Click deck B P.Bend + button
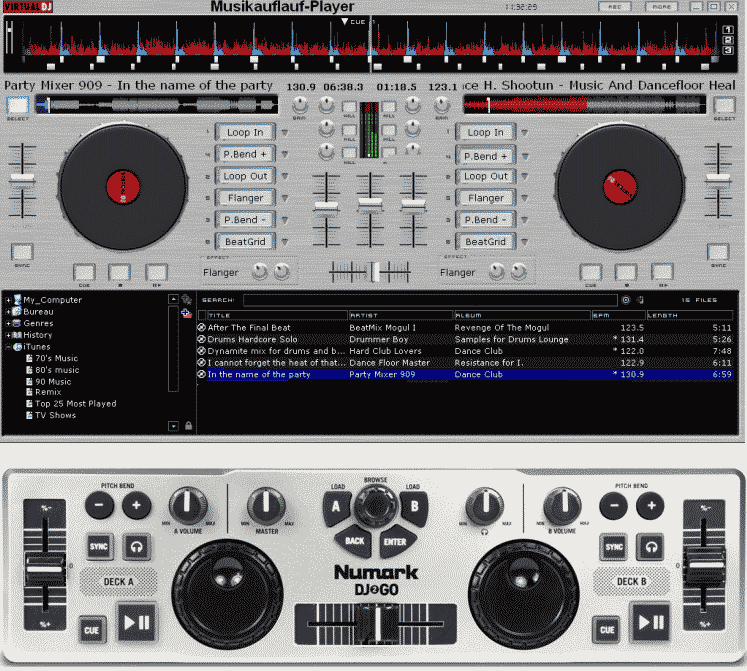This screenshot has height=671, width=747. (485, 156)
